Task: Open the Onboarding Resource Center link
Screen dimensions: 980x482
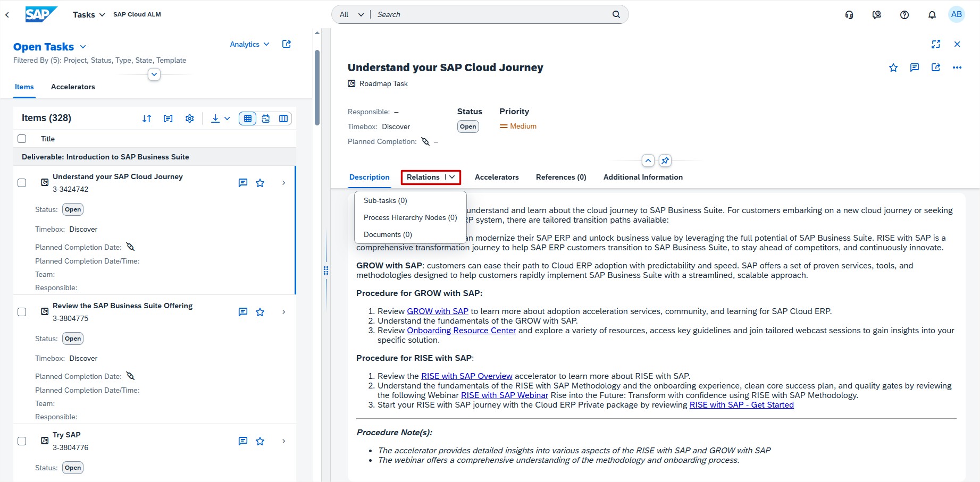Action: click(461, 331)
